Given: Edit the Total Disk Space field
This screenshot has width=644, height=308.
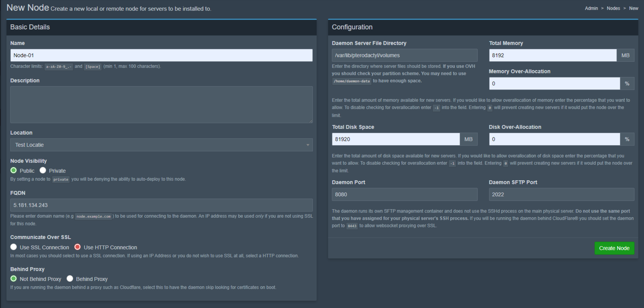Looking at the screenshot, I should (x=395, y=139).
